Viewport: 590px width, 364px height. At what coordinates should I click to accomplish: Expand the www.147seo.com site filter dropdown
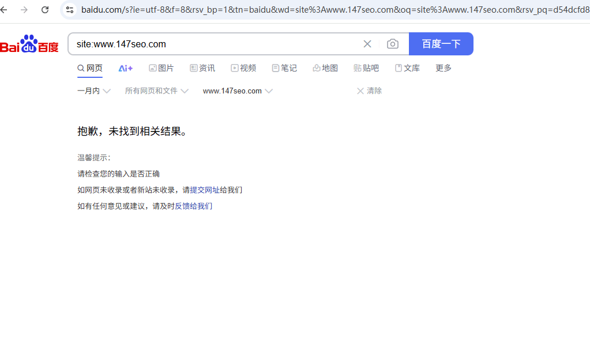[238, 91]
